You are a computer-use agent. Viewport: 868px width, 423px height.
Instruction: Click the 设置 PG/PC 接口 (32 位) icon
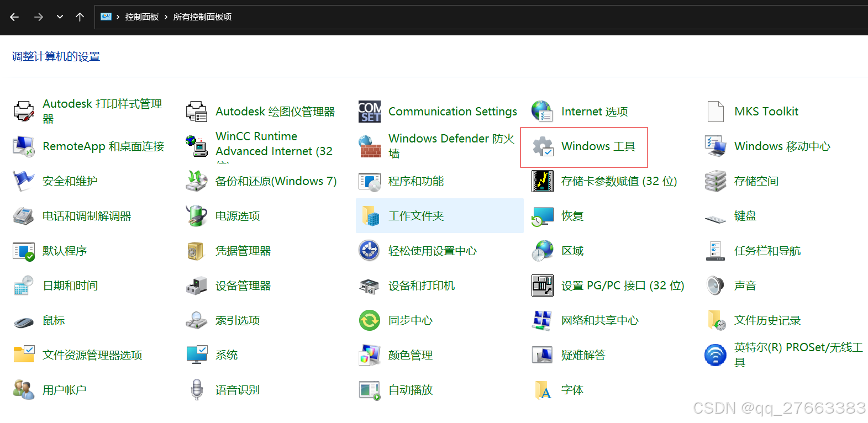point(543,285)
